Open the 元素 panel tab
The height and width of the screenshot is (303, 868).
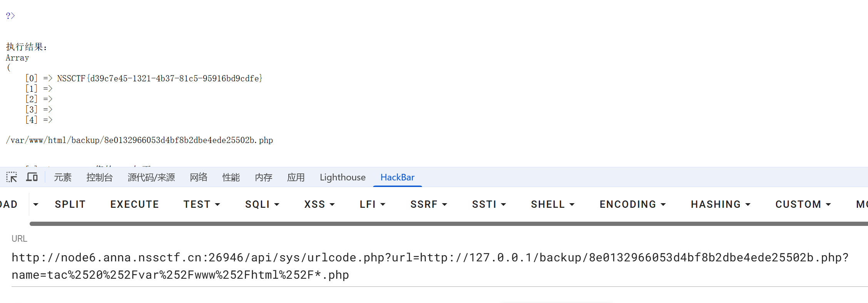click(63, 177)
